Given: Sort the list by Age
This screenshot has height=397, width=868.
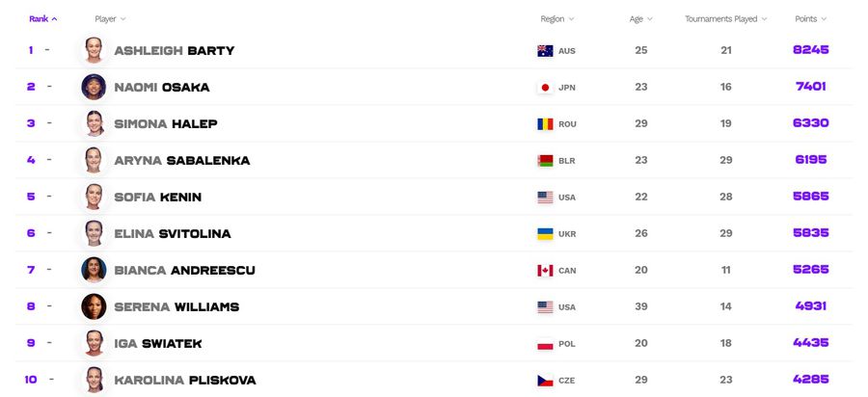Looking at the screenshot, I should point(640,19).
